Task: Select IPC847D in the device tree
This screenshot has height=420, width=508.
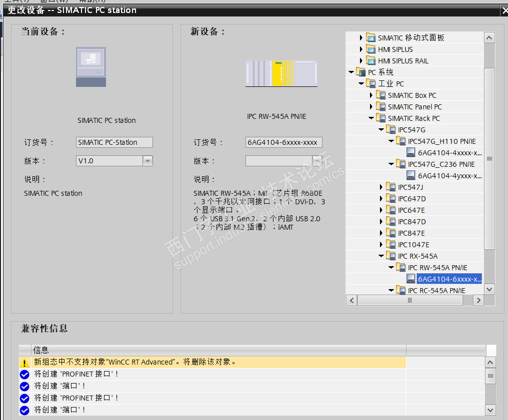Action: (411, 222)
